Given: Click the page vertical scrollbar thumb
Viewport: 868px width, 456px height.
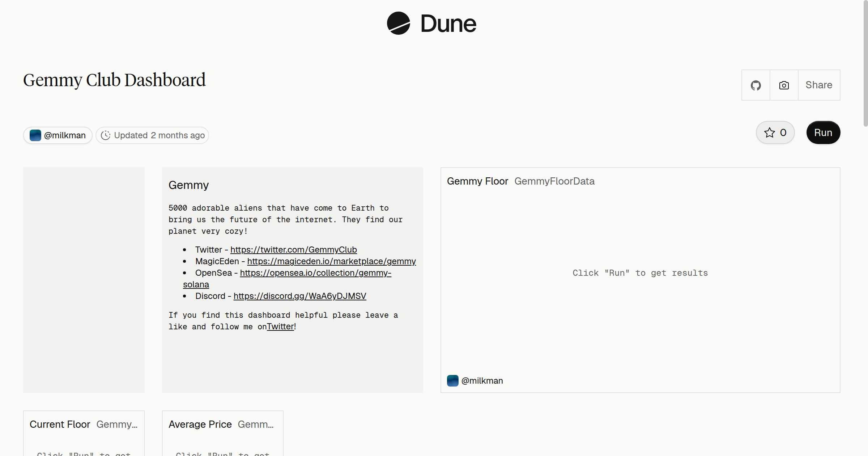Looking at the screenshot, I should [x=865, y=63].
